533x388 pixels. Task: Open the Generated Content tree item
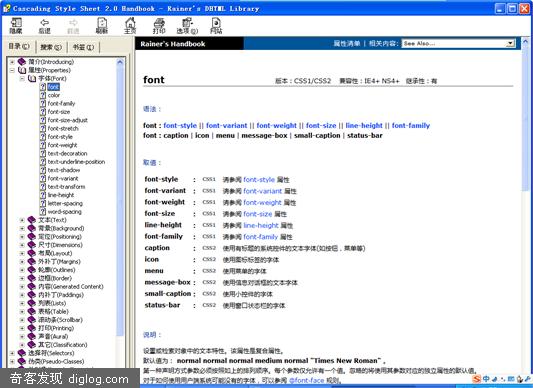point(71,287)
